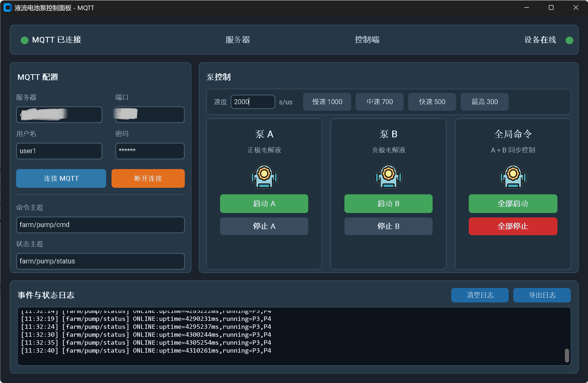Click the pump icon under 泵 A
This screenshot has width=588, height=383.
[264, 176]
